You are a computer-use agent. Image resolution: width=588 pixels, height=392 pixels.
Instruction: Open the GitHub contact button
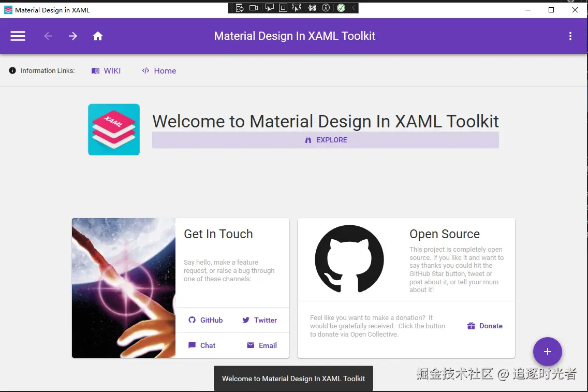[205, 320]
